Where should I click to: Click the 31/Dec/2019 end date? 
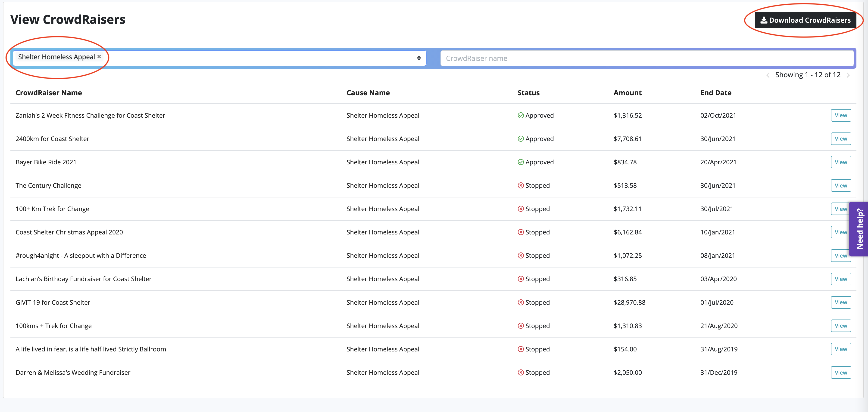719,373
